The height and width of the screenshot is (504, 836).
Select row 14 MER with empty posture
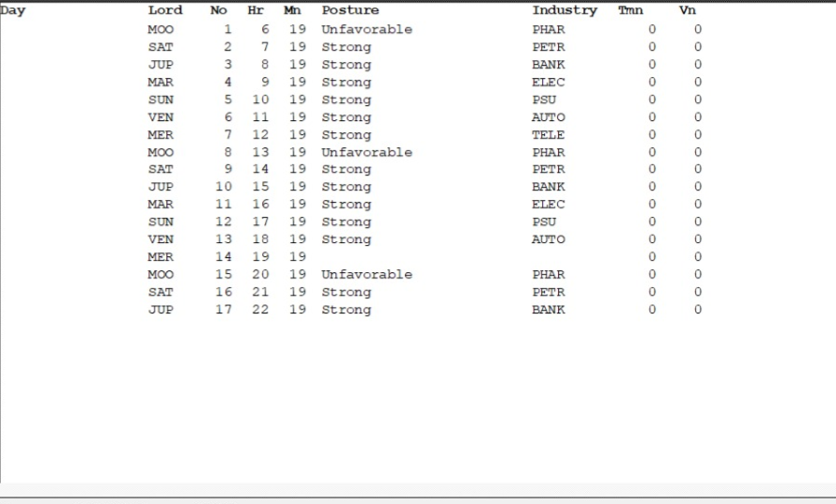click(425, 257)
